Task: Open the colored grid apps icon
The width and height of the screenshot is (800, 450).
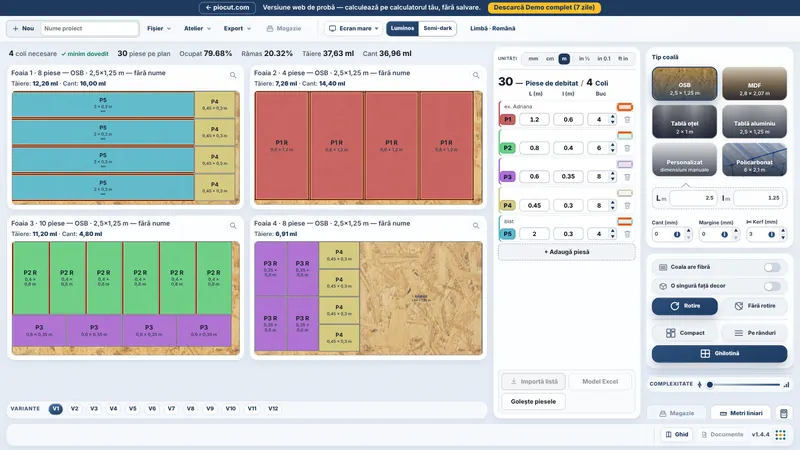Action: point(781,435)
